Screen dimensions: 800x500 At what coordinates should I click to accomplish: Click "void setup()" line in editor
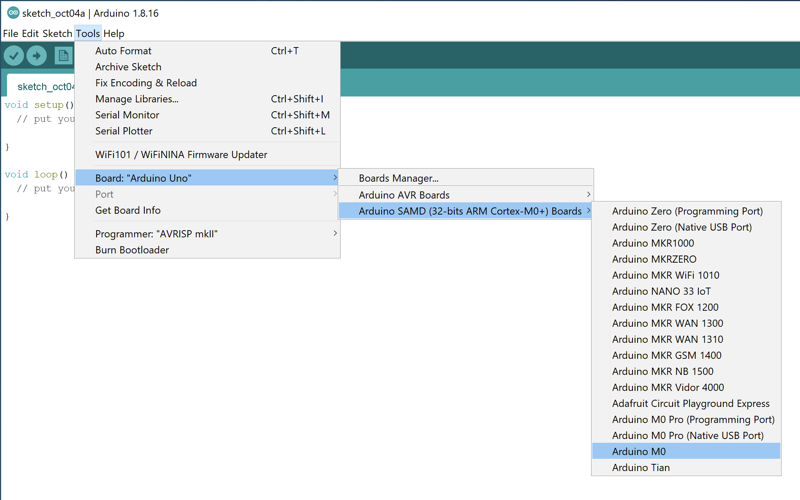[x=39, y=105]
